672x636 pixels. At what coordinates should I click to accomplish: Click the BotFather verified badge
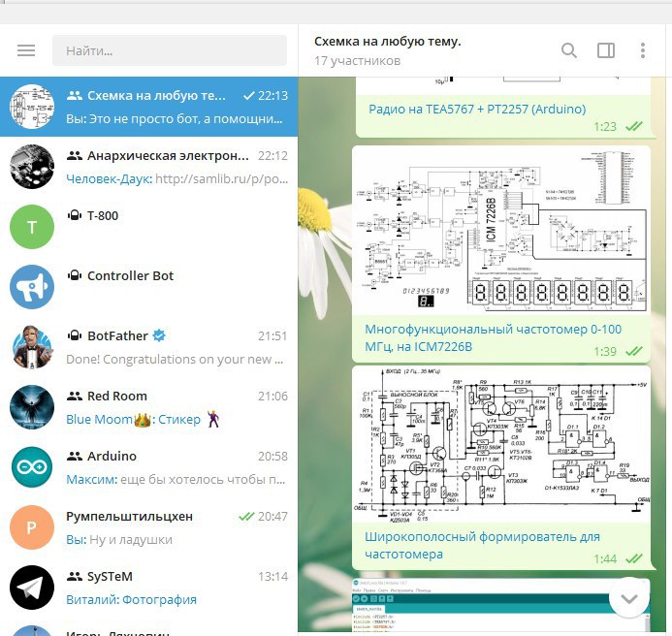tap(159, 335)
